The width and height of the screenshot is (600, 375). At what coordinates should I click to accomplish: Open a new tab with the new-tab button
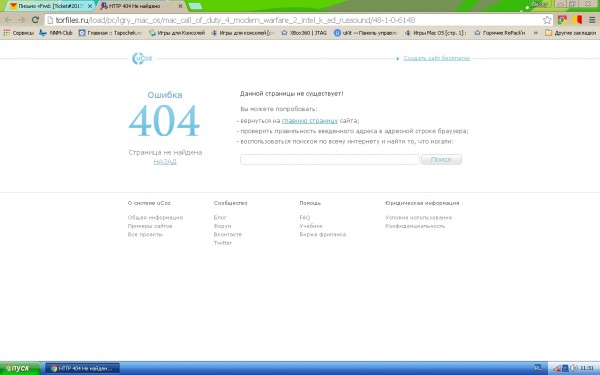click(x=195, y=6)
